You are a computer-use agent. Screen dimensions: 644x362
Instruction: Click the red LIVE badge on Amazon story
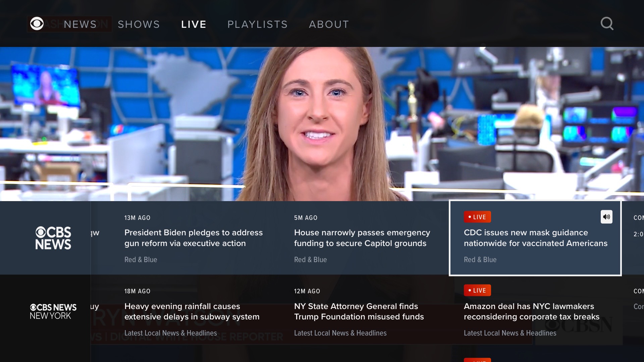tap(477, 290)
